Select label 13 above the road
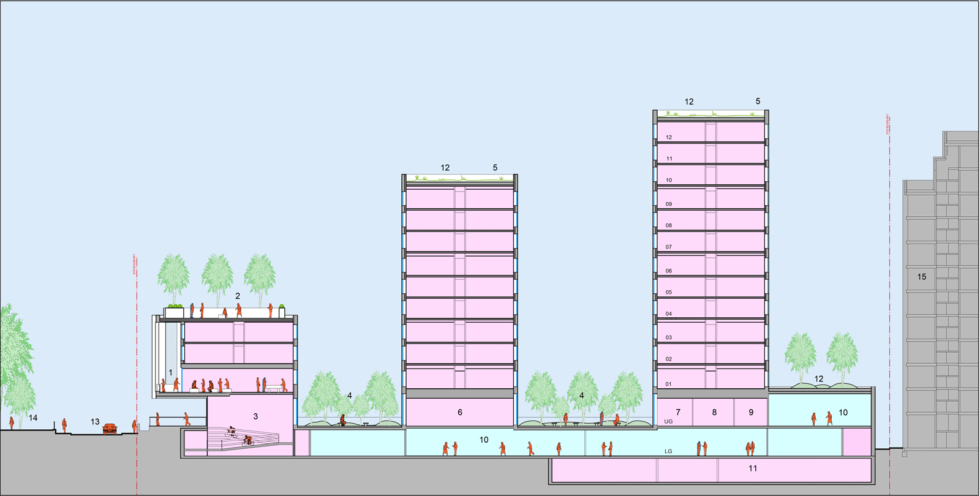 point(95,422)
